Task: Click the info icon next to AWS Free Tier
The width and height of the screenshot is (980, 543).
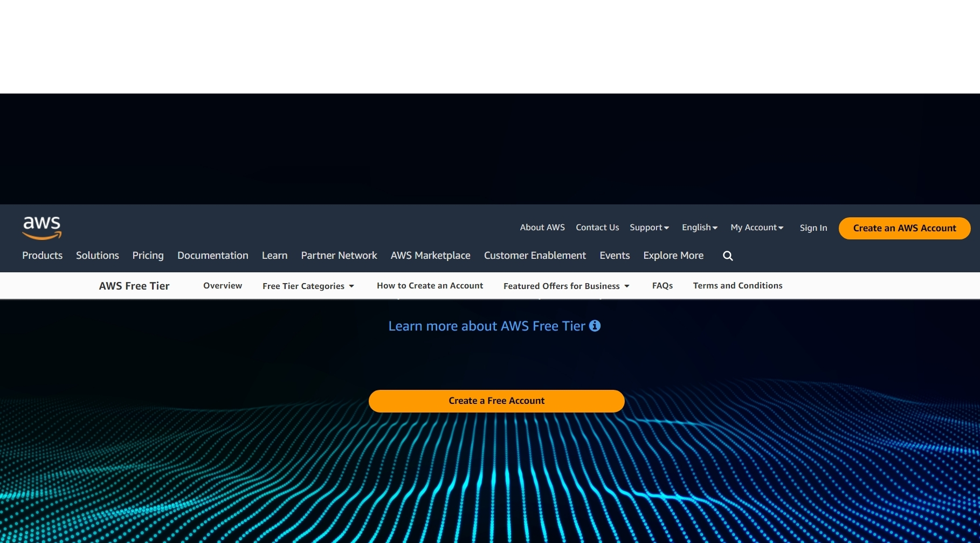Action: point(595,326)
